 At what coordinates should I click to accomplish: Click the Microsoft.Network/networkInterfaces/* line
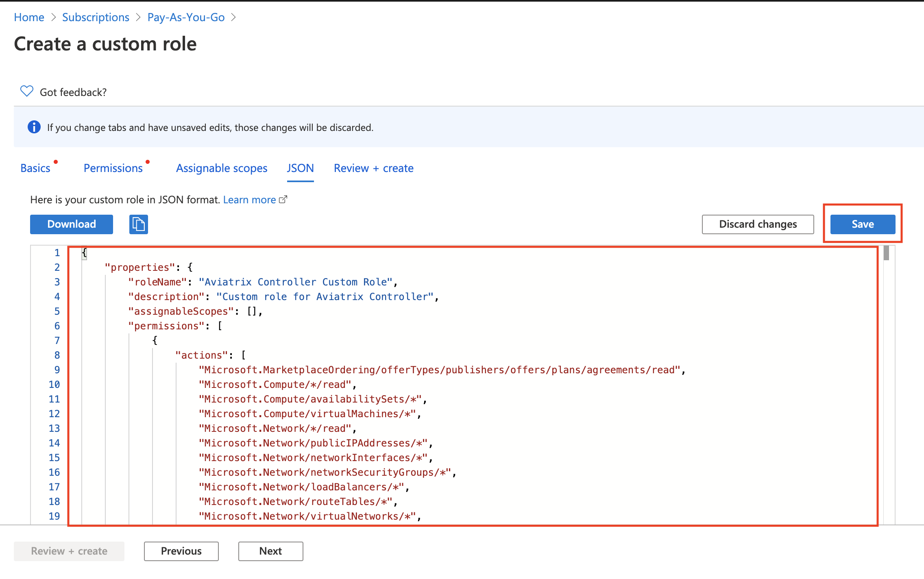point(316,457)
